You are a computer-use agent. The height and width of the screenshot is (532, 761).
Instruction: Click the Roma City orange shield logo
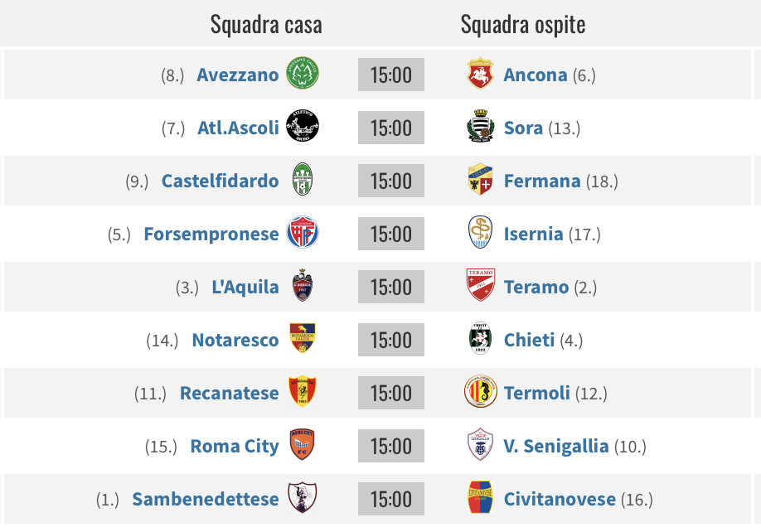302,444
